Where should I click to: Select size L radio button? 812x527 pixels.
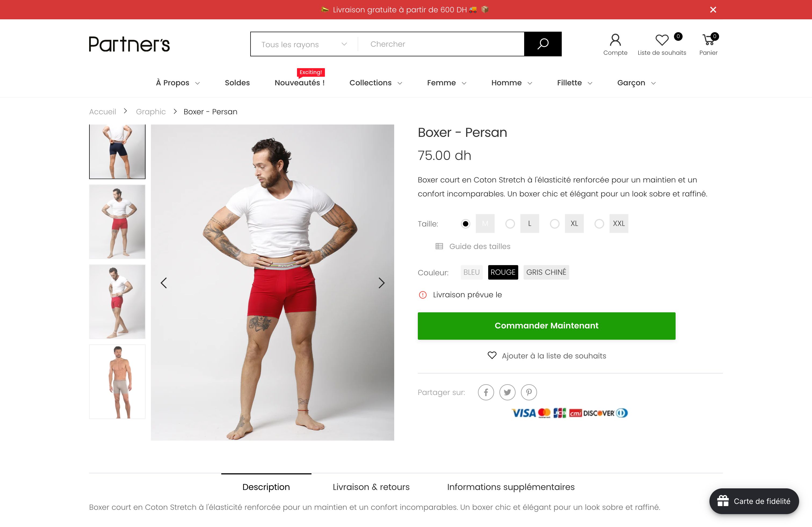coord(510,223)
